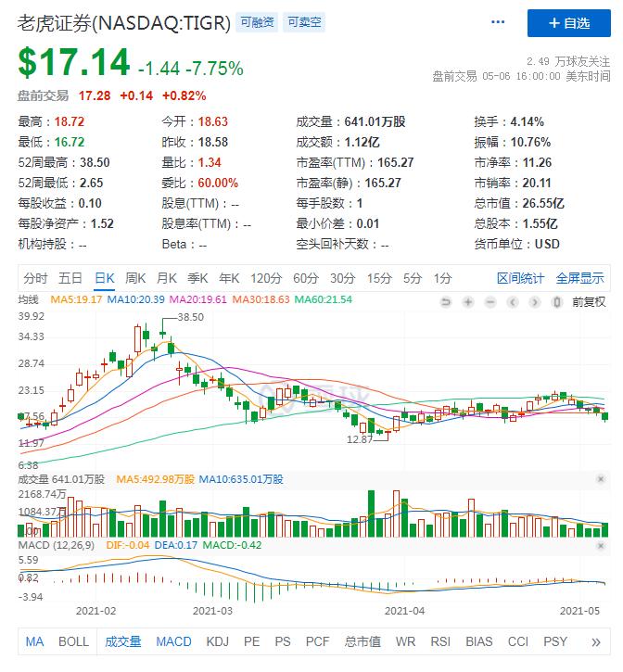Switch to the 5分 interval tab
This screenshot has width=623, height=672.
point(413,279)
